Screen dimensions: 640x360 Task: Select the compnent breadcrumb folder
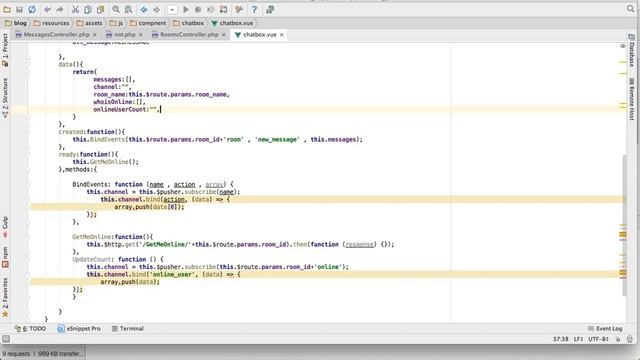148,23
